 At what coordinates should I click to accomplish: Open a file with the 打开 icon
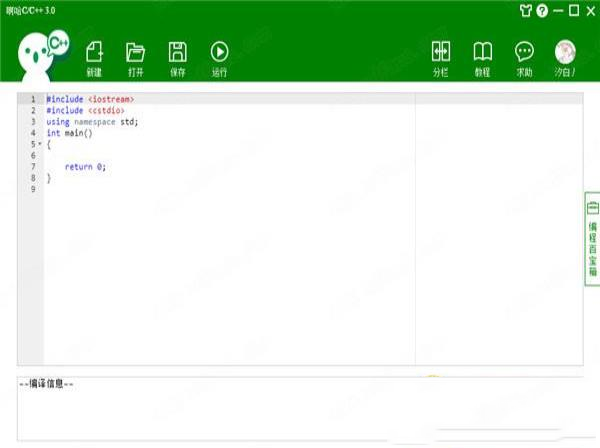(135, 53)
